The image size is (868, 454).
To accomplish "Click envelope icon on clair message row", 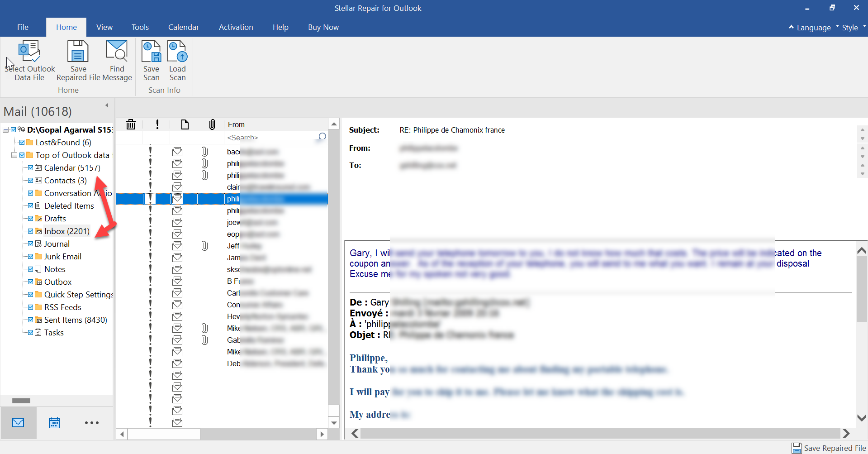I will 177,187.
